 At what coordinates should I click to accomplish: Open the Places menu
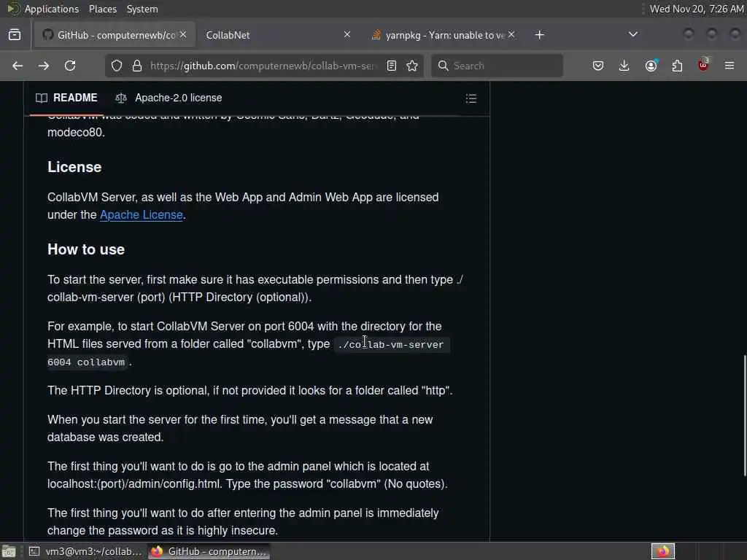click(x=102, y=9)
